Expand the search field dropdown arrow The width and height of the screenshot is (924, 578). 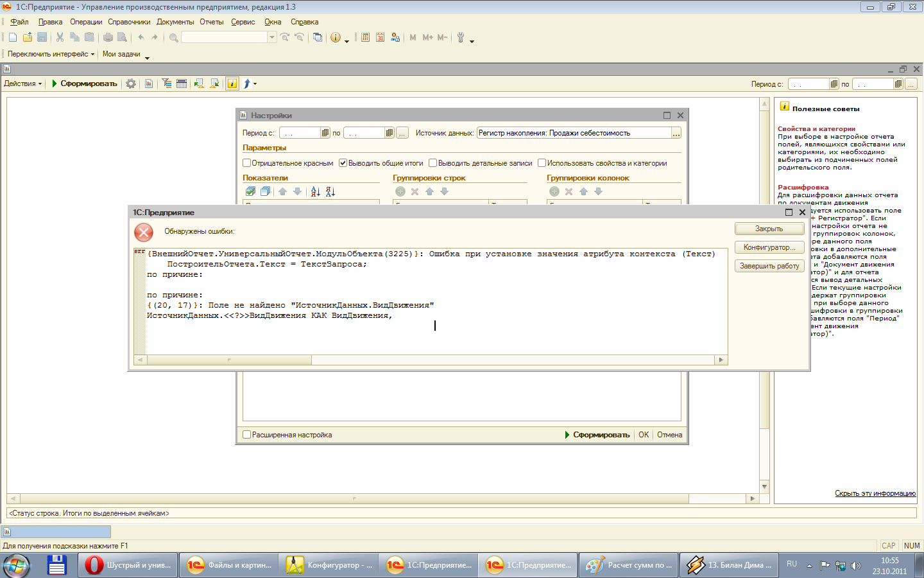tap(272, 37)
